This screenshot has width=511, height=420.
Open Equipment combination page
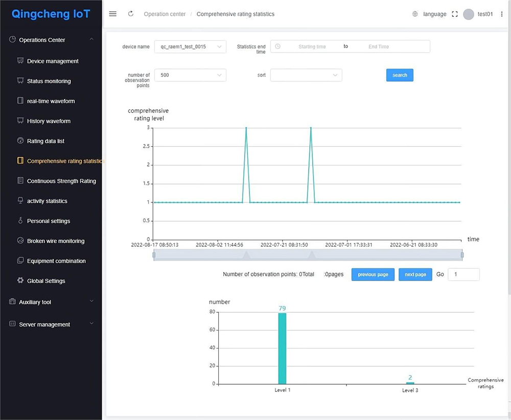56,261
